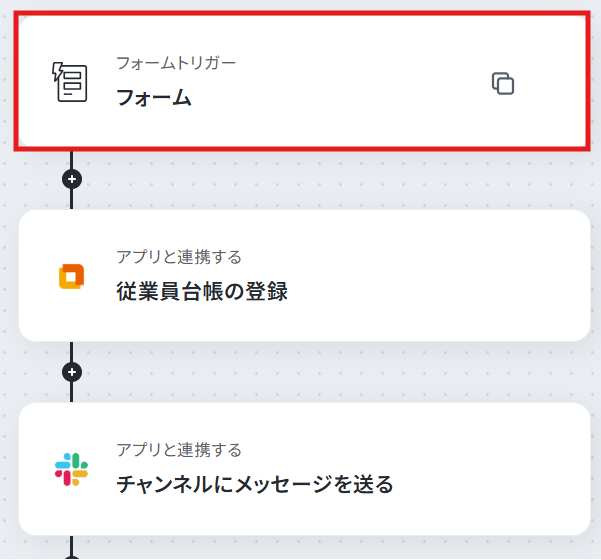This screenshot has width=601, height=560.
Task: Select the フォームトリガー label text
Action: (x=176, y=63)
